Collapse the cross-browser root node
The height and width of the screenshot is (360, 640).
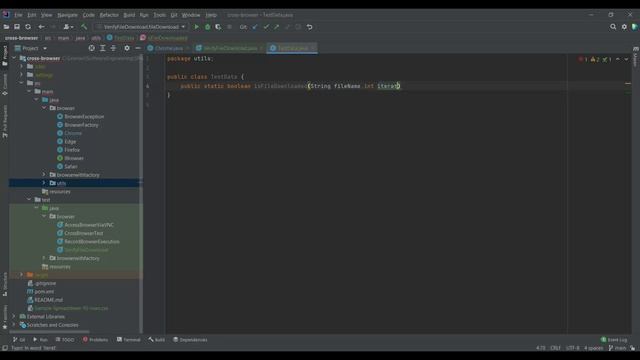click(x=14, y=58)
